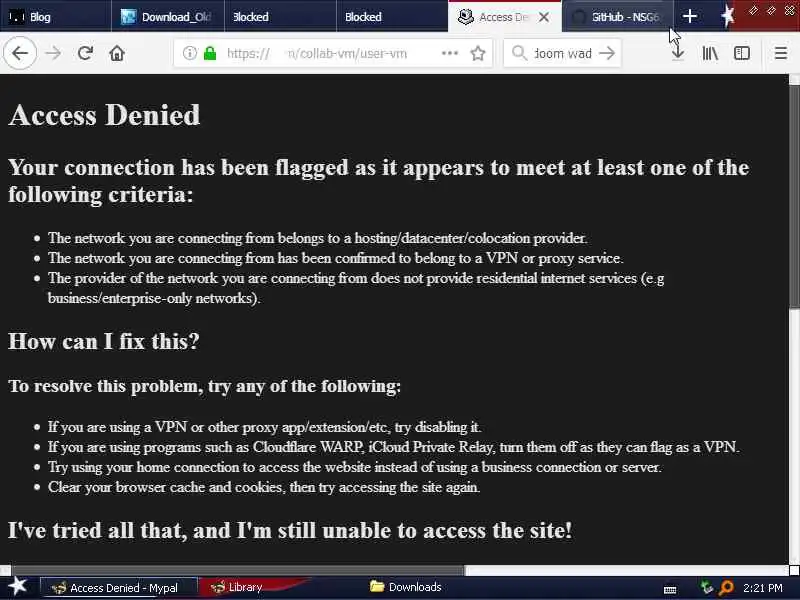This screenshot has width=800, height=600.
Task: Open the Library bookshelf icon
Action: click(710, 53)
